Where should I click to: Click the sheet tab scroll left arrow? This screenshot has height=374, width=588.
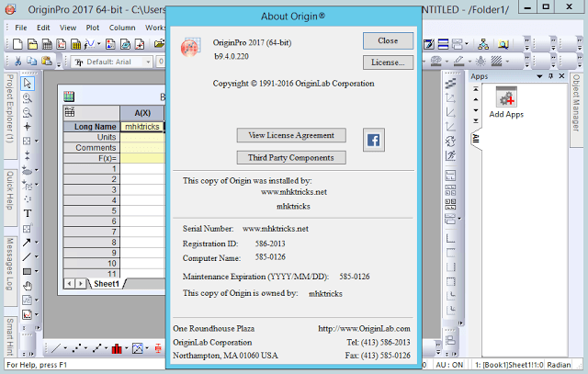pyautogui.click(x=70, y=284)
